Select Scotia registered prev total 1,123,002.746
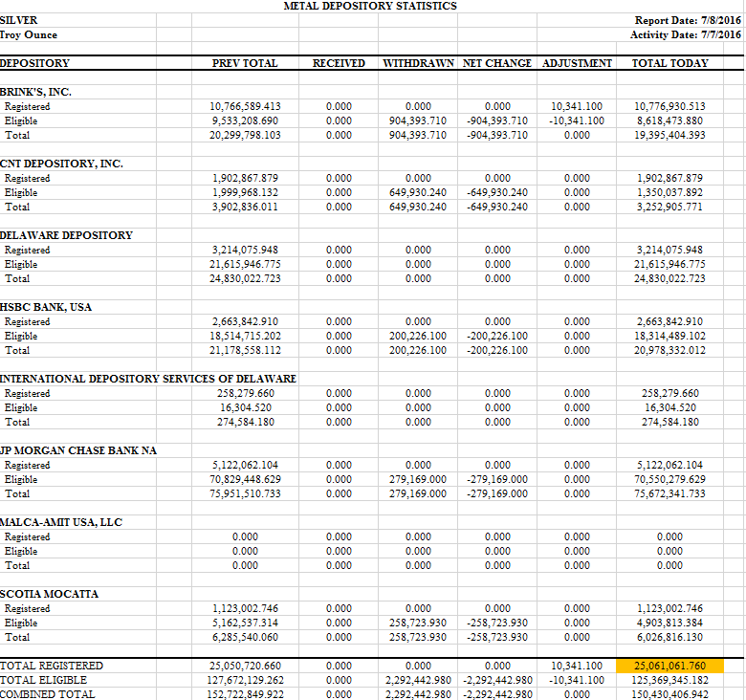 pos(245,609)
